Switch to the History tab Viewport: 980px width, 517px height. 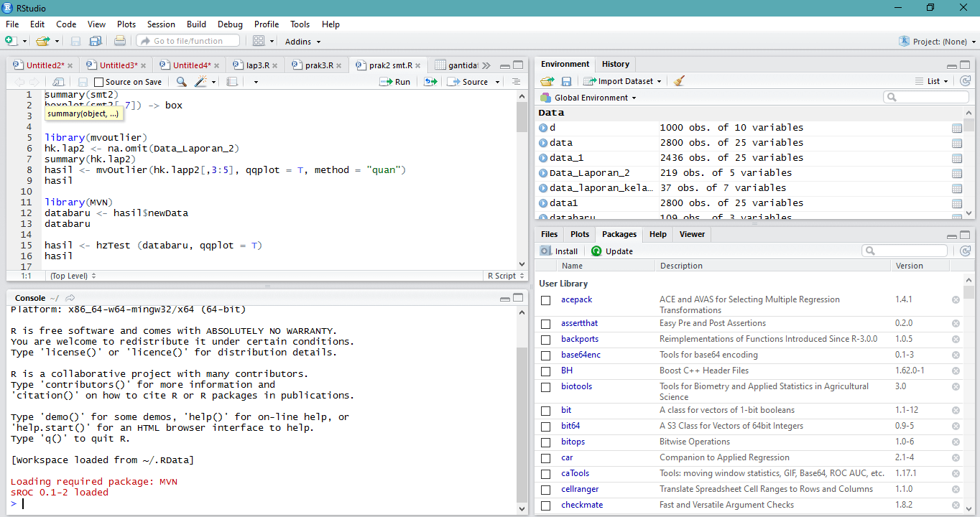pos(615,64)
